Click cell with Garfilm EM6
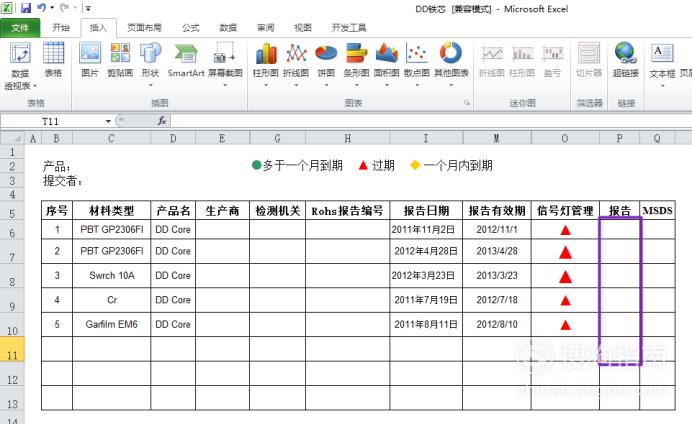The height and width of the screenshot is (424, 692). [112, 324]
